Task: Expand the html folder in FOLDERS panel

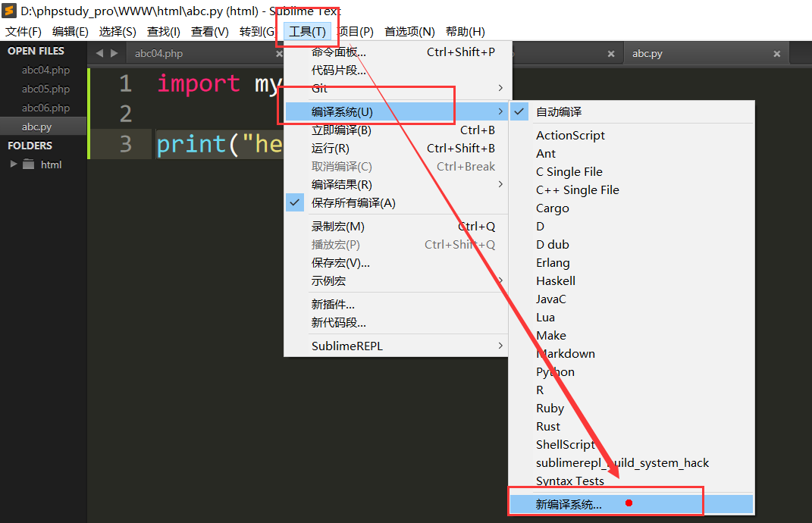Action: click(13, 164)
